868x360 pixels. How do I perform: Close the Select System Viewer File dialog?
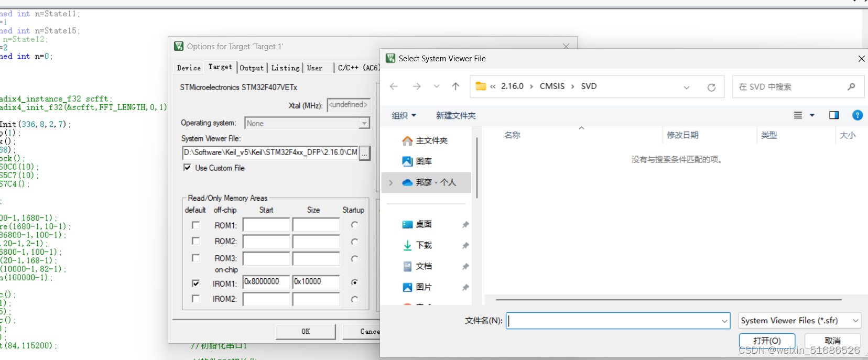(861, 59)
